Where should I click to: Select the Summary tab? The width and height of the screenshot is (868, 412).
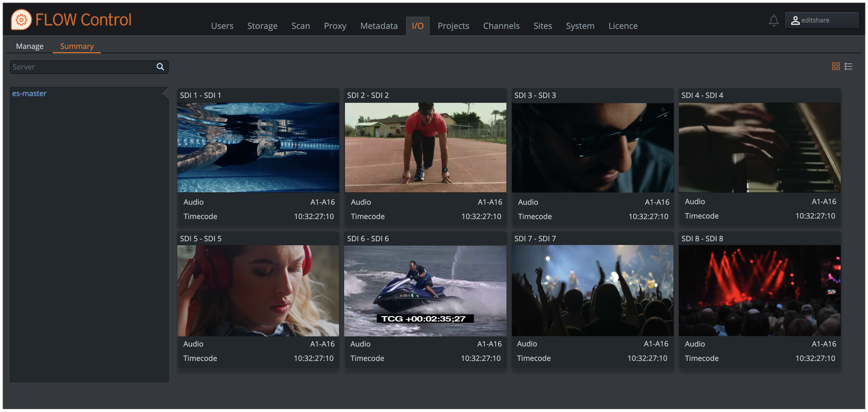click(77, 46)
